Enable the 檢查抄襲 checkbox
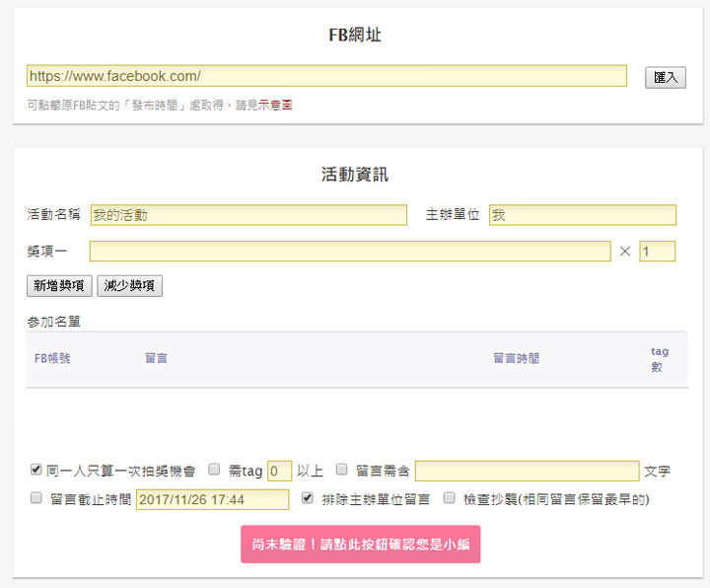This screenshot has height=588, width=710. (x=450, y=498)
